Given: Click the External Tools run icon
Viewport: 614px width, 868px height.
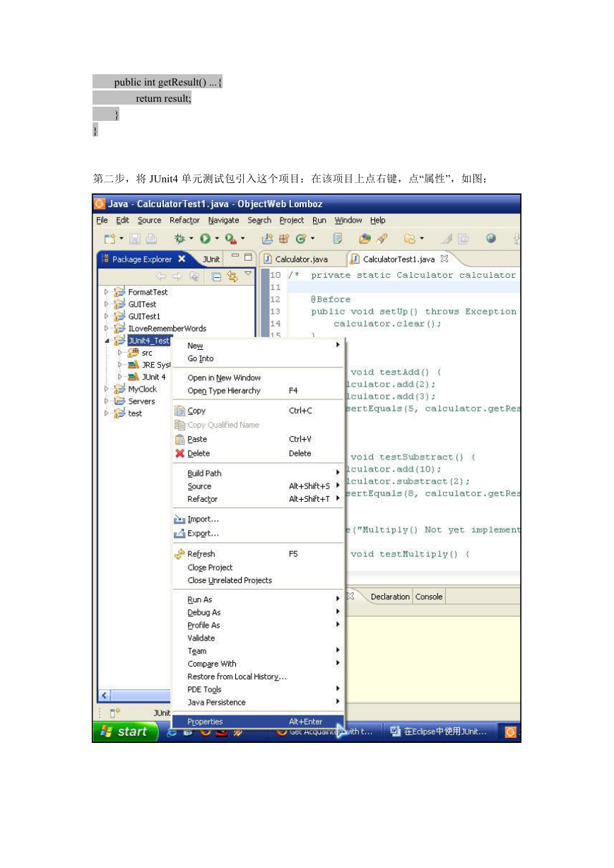Looking at the screenshot, I should coord(230,240).
